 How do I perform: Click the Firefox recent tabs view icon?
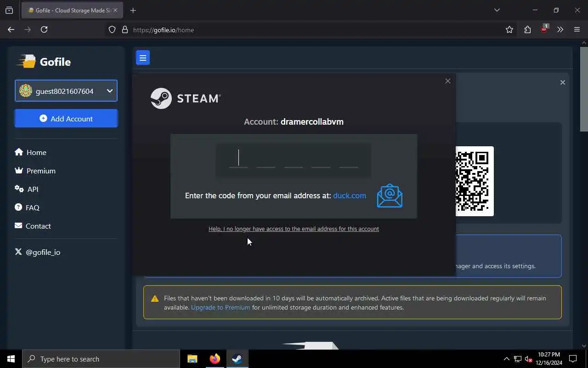pos(9,10)
